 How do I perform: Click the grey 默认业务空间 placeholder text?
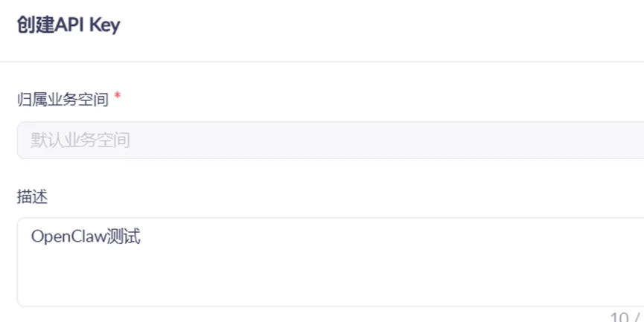point(80,140)
